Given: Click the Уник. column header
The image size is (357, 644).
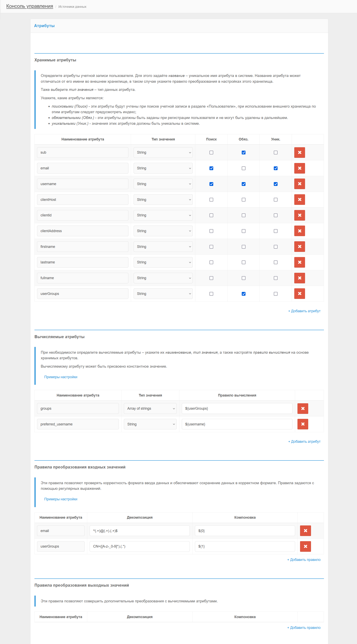Looking at the screenshot, I should 276,139.
